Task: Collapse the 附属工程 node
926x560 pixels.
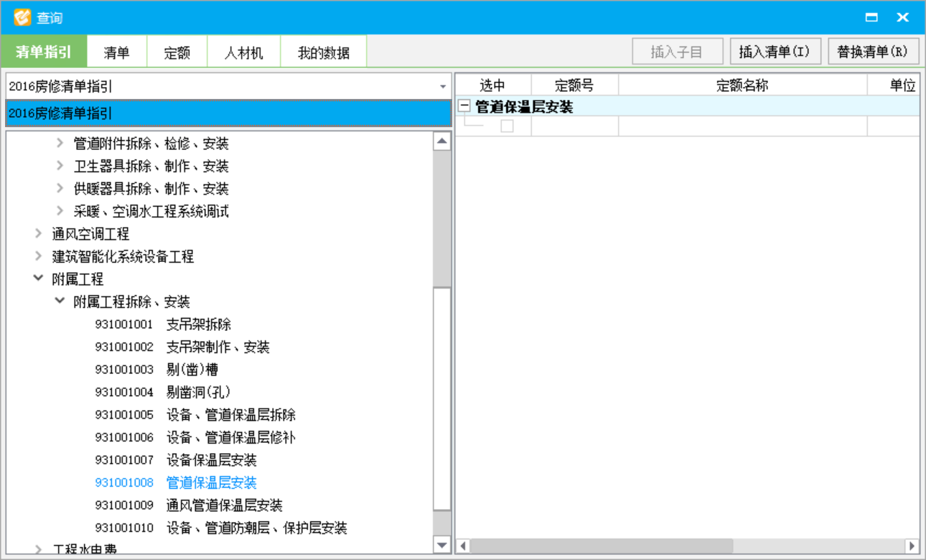Action: (x=39, y=279)
